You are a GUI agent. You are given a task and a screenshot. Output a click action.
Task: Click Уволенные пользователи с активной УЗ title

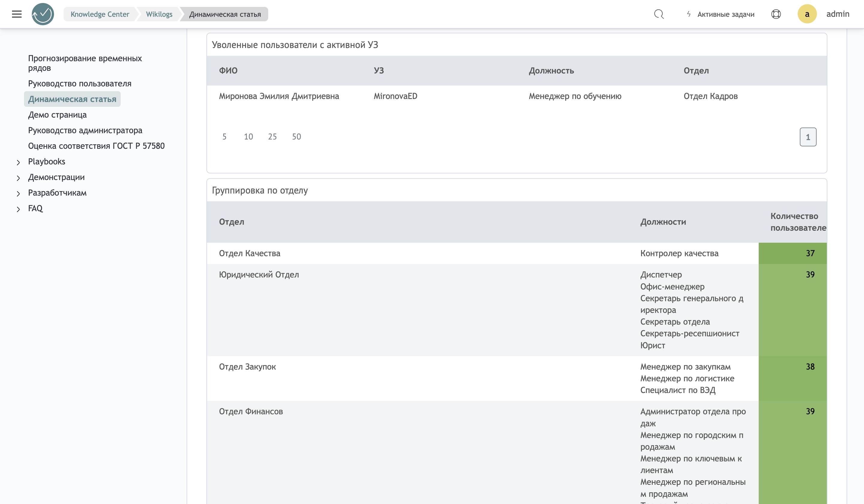295,45
